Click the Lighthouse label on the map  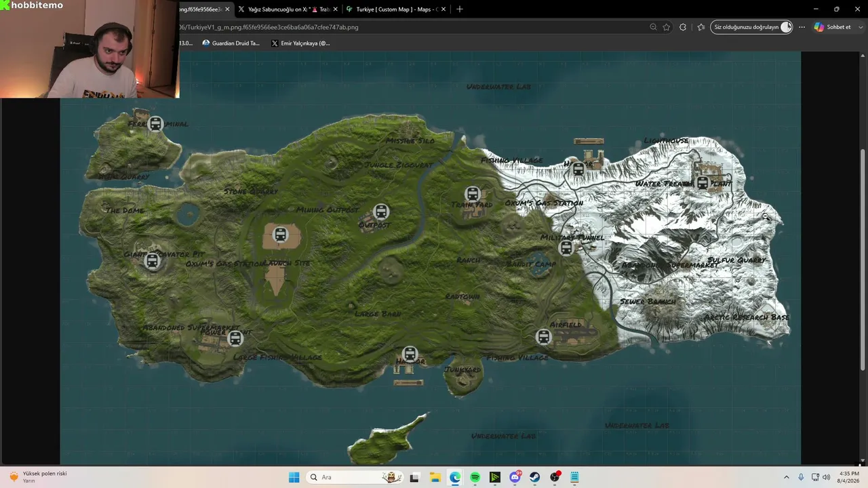click(666, 141)
